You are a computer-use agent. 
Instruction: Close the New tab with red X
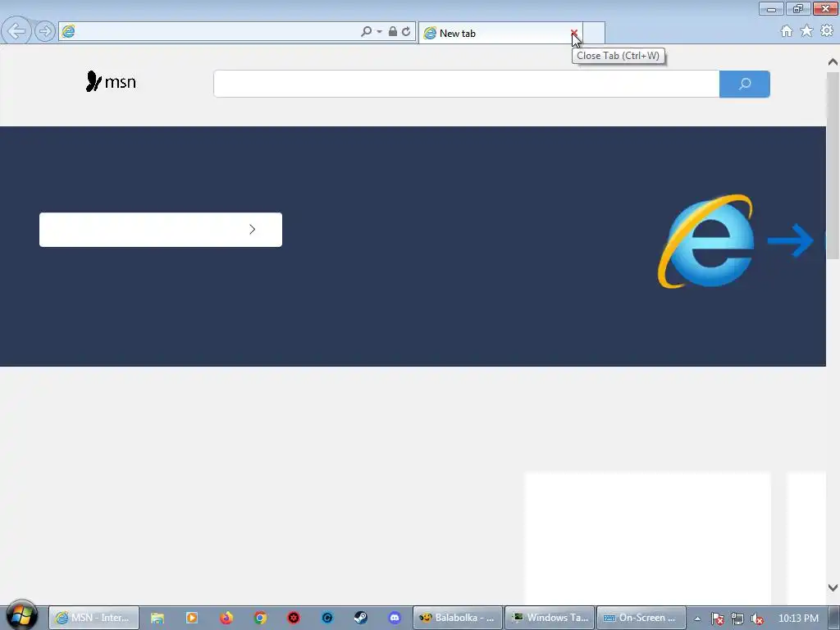point(573,33)
